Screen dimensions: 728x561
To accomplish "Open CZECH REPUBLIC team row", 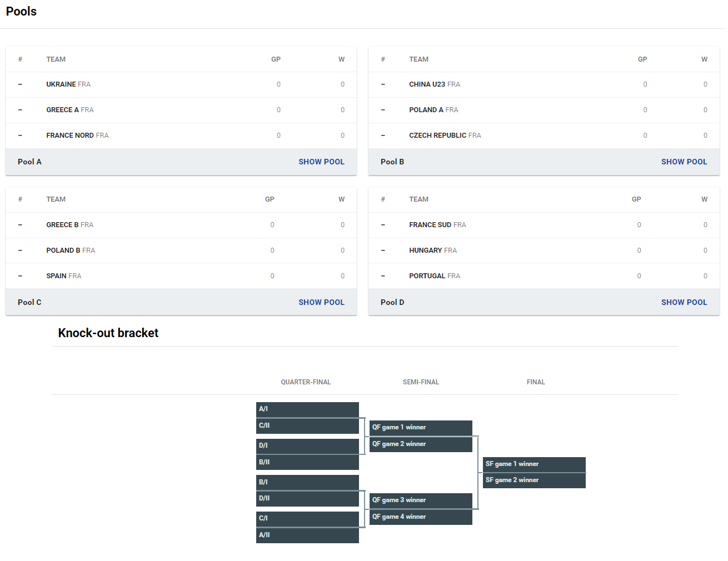I will pyautogui.click(x=544, y=136).
